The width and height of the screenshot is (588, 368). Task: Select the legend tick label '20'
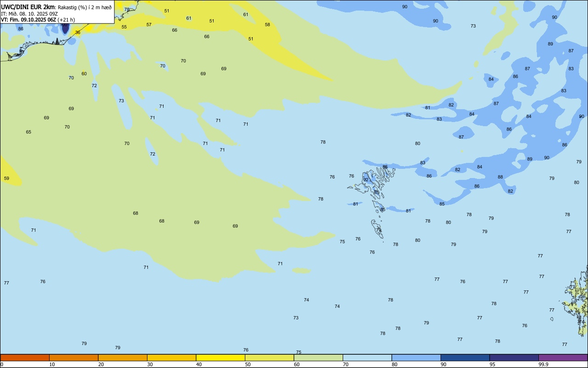[x=101, y=364]
